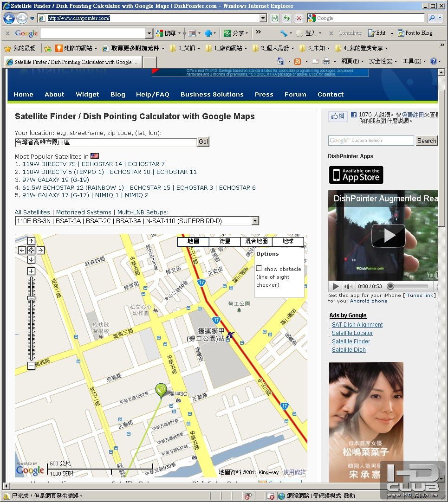Click the Search button in sidebar
The image size is (448, 502).
coord(427,141)
